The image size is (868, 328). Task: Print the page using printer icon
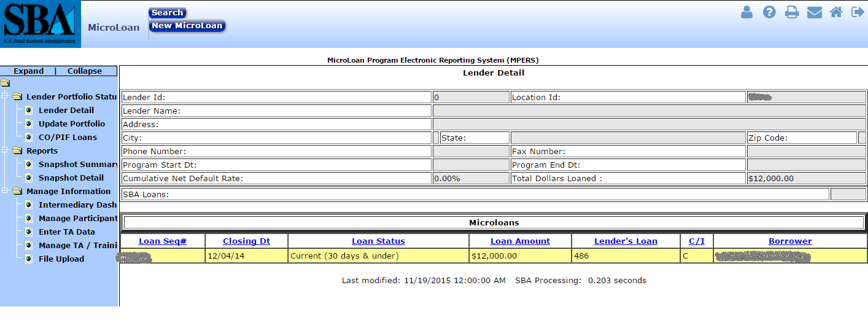(792, 12)
